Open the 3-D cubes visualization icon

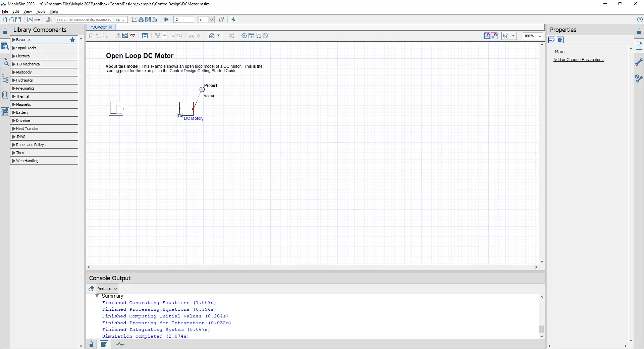[141, 19]
